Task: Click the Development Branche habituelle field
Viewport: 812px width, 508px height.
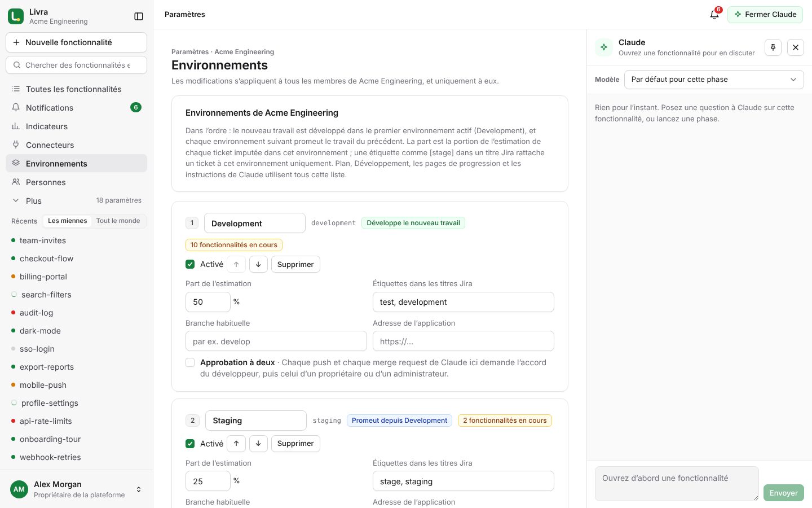Action: [x=276, y=341]
